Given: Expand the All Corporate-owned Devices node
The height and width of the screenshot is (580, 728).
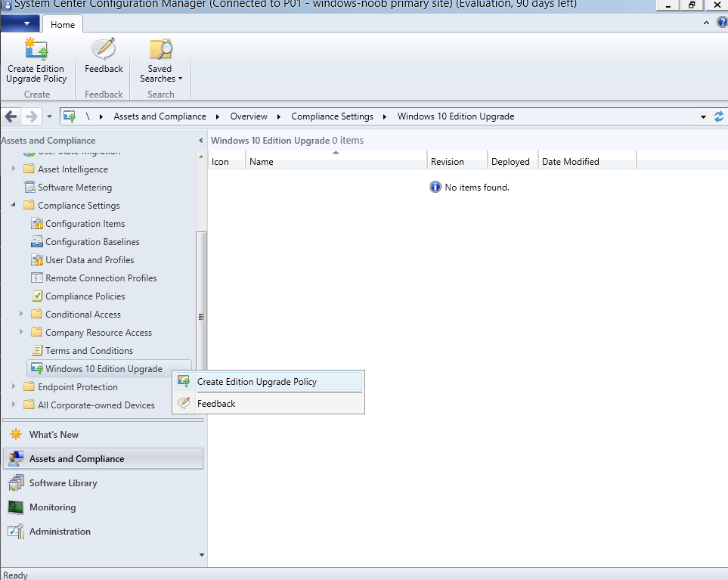Looking at the screenshot, I should point(14,405).
